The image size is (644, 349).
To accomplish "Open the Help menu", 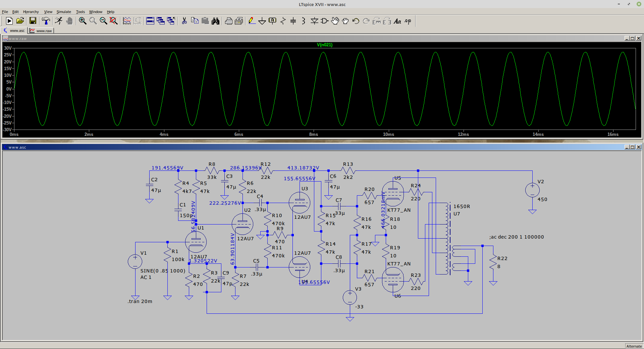I will [111, 12].
